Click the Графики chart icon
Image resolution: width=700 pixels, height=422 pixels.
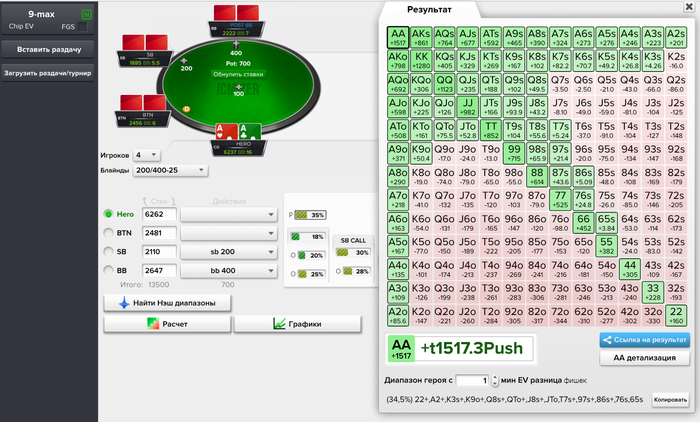[279, 324]
